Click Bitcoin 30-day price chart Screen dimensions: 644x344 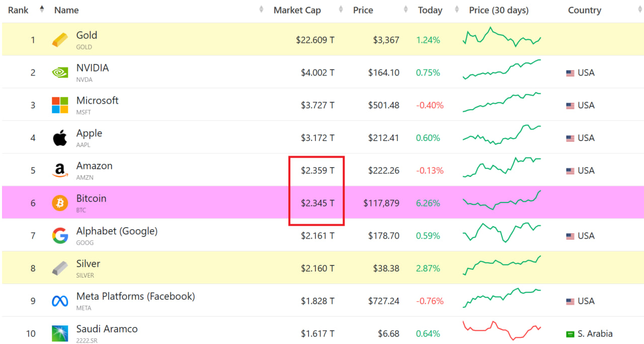coord(502,200)
